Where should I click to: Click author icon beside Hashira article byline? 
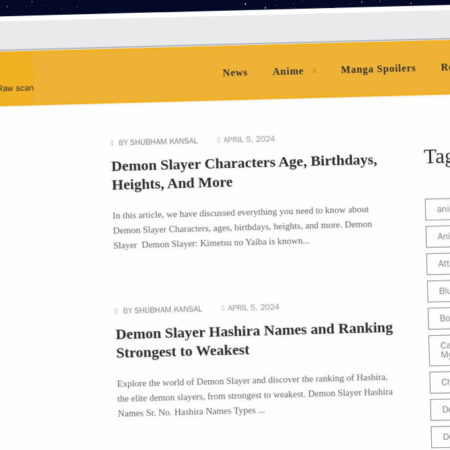click(116, 311)
